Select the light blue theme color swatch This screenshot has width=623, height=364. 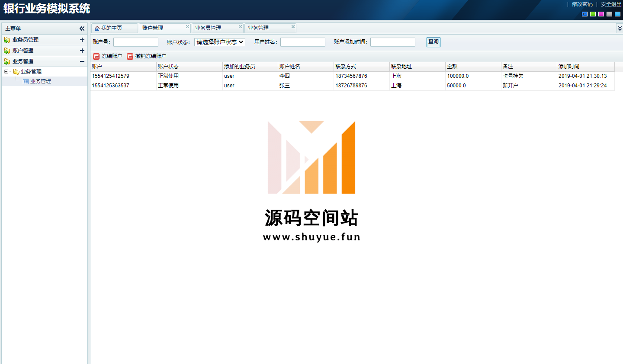pos(618,14)
